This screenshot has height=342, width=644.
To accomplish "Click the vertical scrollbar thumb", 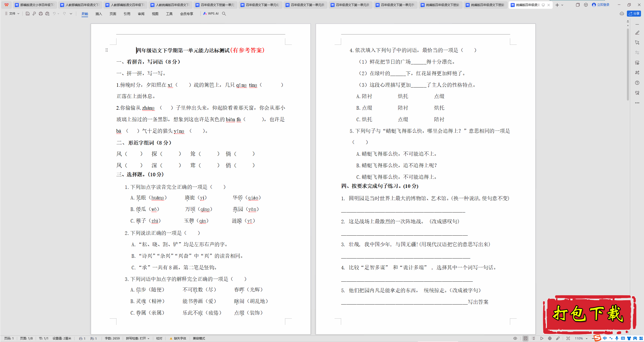I will [x=628, y=64].
